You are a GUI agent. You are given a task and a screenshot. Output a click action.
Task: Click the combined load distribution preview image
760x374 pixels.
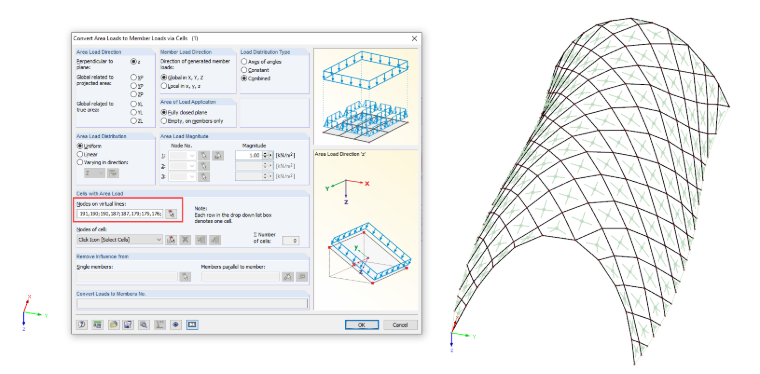tap(365, 97)
